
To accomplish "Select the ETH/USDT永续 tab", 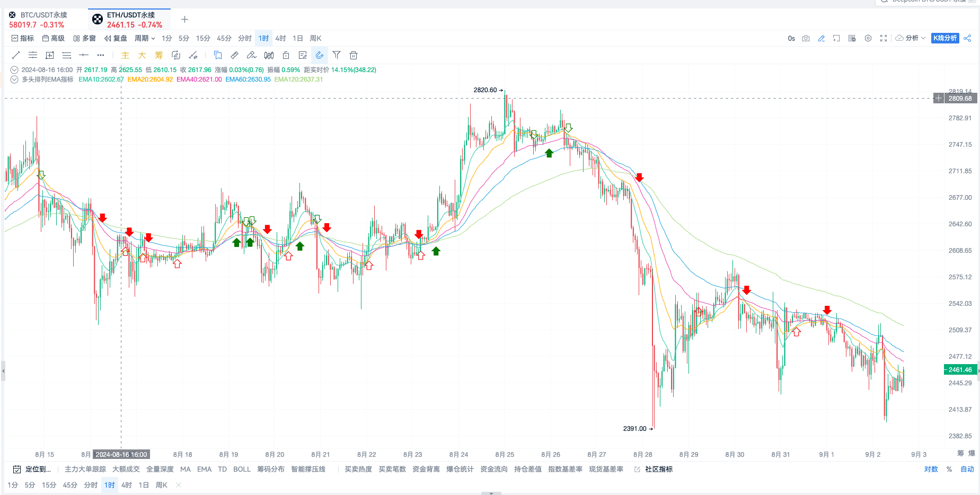I will coord(129,20).
